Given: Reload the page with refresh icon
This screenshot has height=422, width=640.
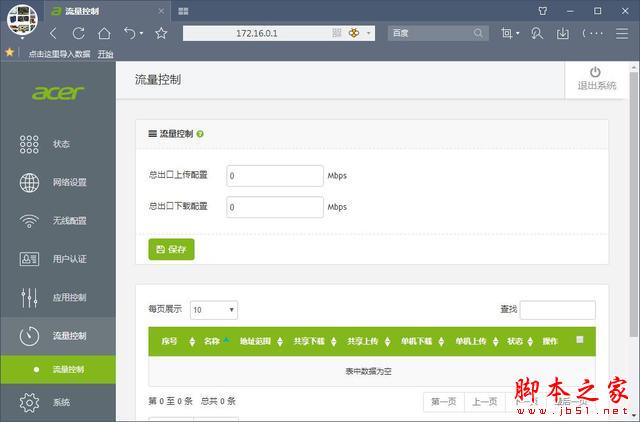Looking at the screenshot, I should click(78, 33).
